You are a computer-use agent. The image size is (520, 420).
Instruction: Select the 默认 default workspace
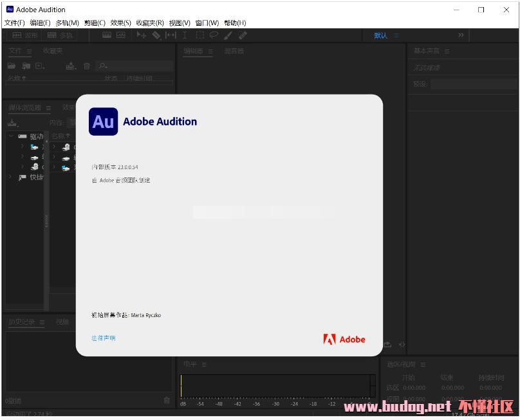pyautogui.click(x=381, y=35)
